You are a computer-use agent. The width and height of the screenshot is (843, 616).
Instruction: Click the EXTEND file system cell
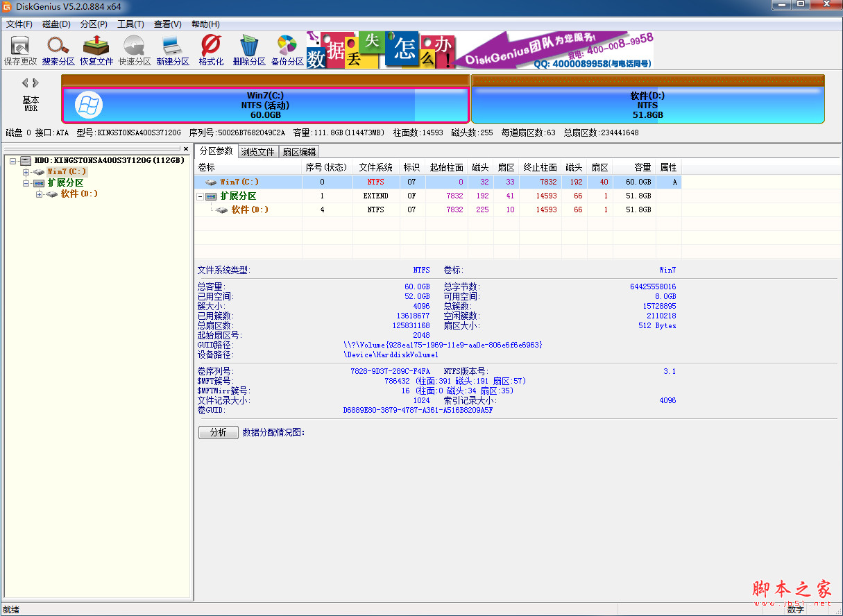pyautogui.click(x=375, y=196)
